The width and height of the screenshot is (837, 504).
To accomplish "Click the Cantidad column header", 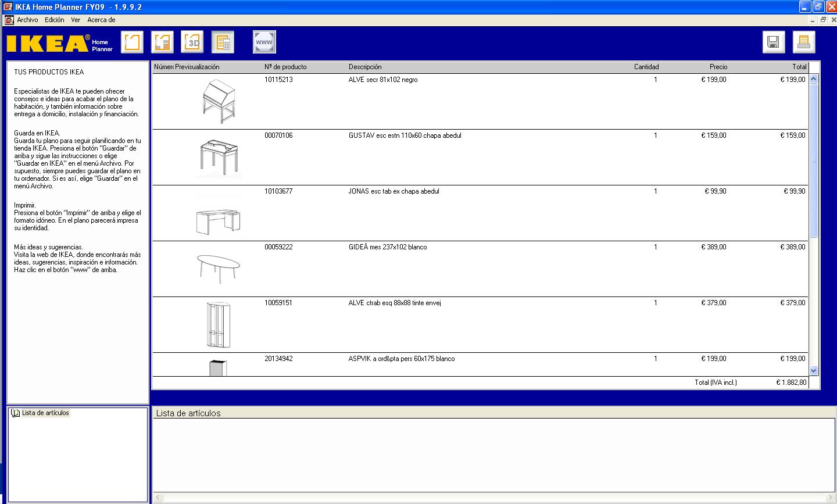I will point(646,67).
